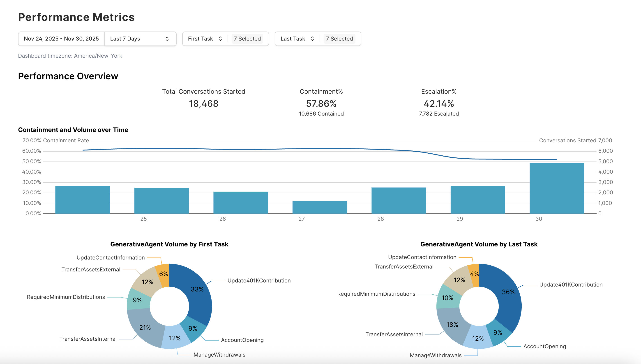This screenshot has height=364, width=641.
Task: Click the 10% RequiredMinimumDistributions slice in Last Task chart
Action: (x=447, y=298)
